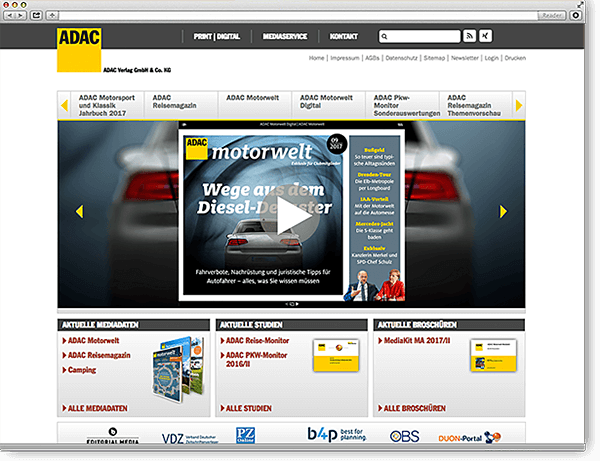Open the Xing icon next to RSS
Viewport: 600px width, 461px height.
485,36
